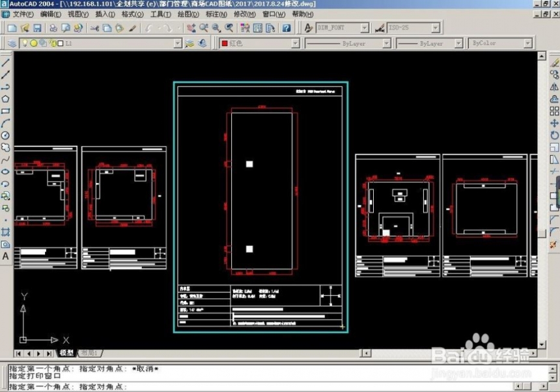Open Help with question mark icon

pyautogui.click(x=287, y=28)
